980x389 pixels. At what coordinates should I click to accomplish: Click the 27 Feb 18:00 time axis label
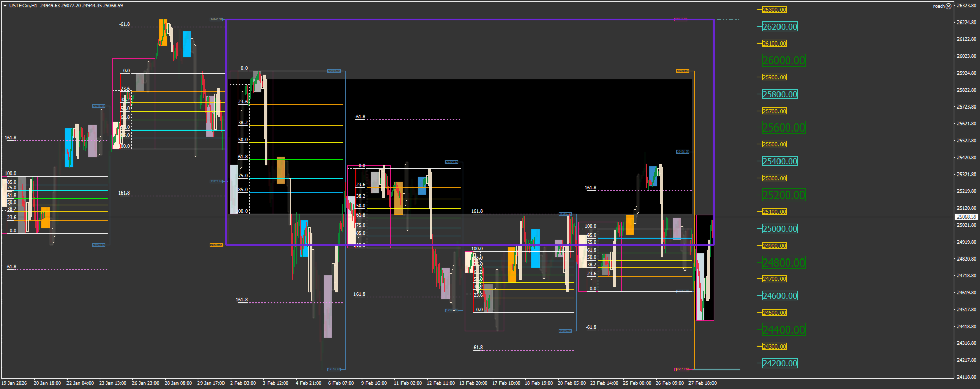pyautogui.click(x=702, y=383)
